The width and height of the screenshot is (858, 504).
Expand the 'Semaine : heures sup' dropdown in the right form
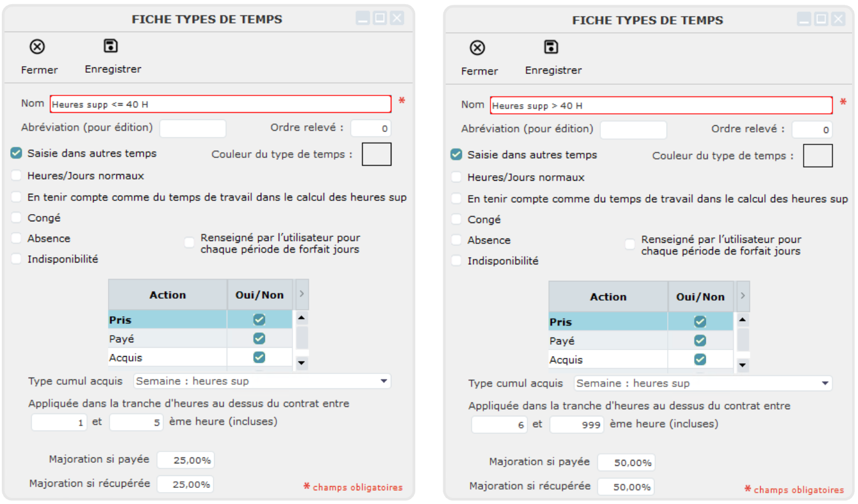825,384
